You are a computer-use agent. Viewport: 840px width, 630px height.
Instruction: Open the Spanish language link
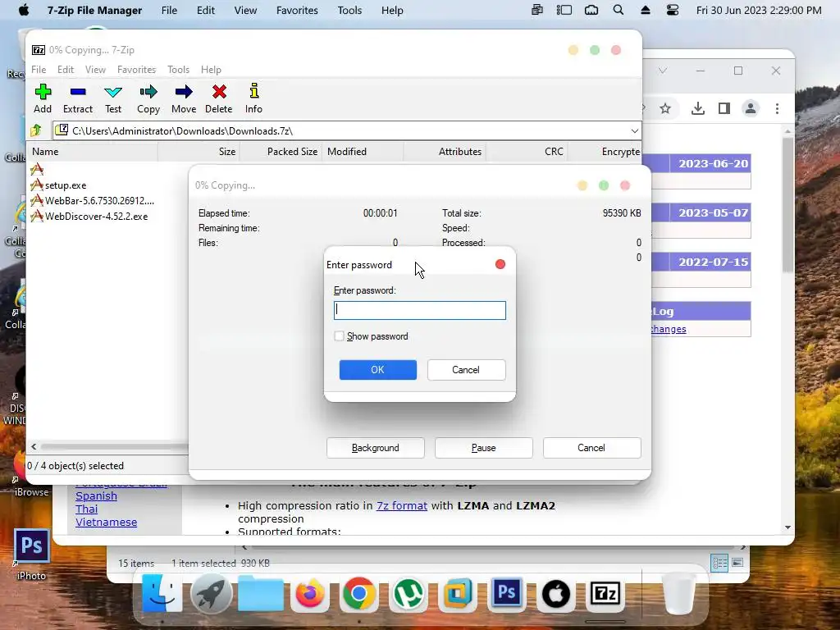(x=97, y=495)
